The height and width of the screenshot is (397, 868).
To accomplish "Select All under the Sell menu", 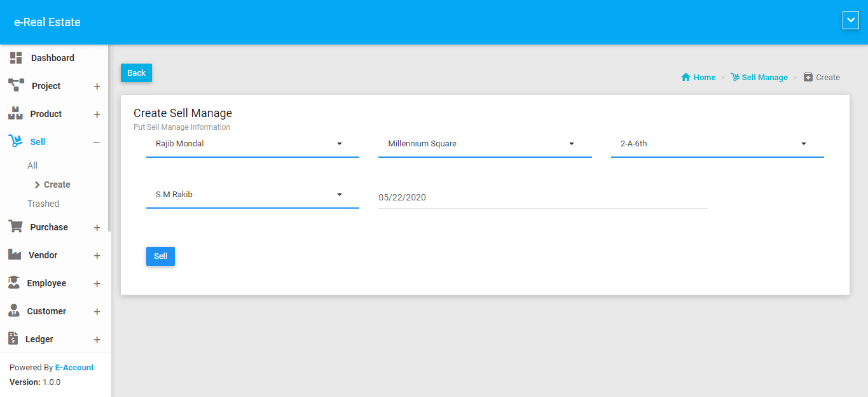I will (x=32, y=165).
